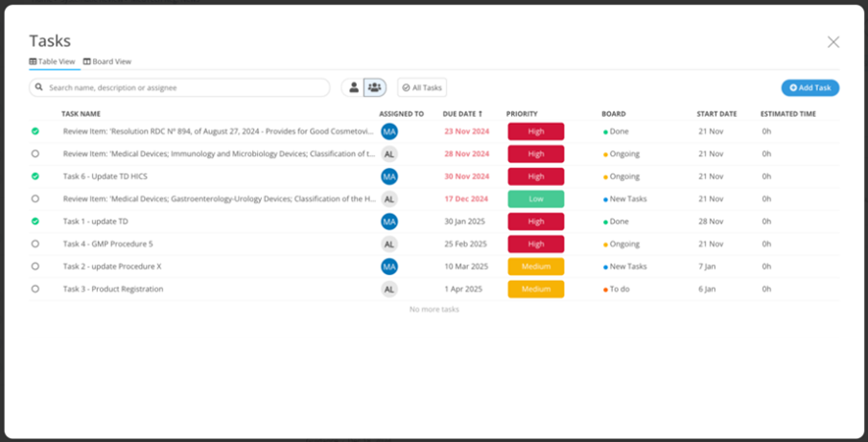Click MA avatar on Task 1 row
The image size is (868, 442).
point(389,221)
